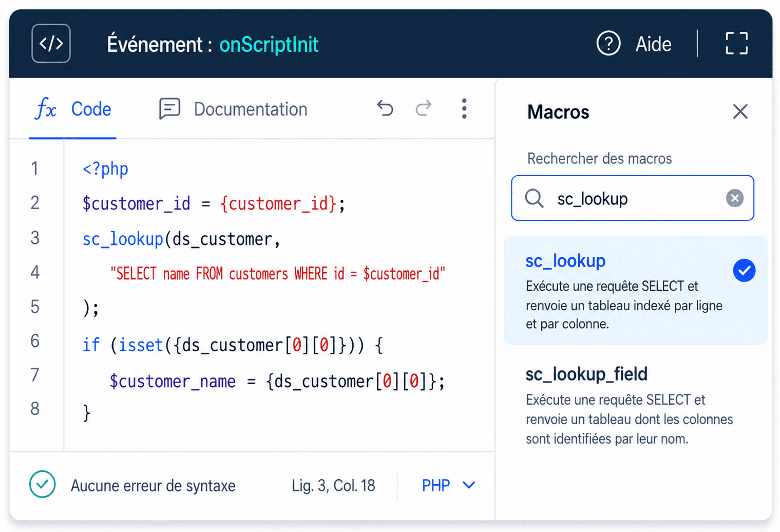Click the Documentation speech bubble icon
Screen dimensions: 780x532
(x=169, y=109)
